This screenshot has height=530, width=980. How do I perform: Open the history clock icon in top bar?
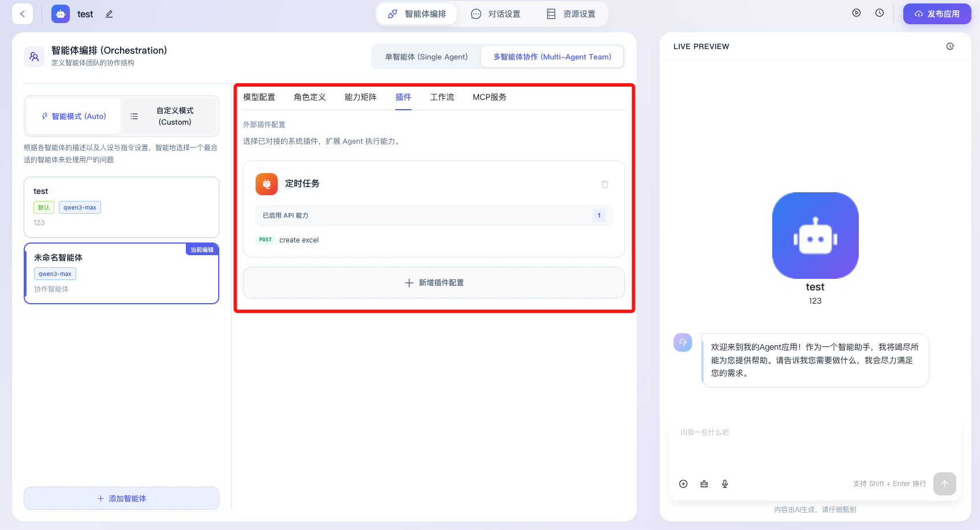(880, 13)
